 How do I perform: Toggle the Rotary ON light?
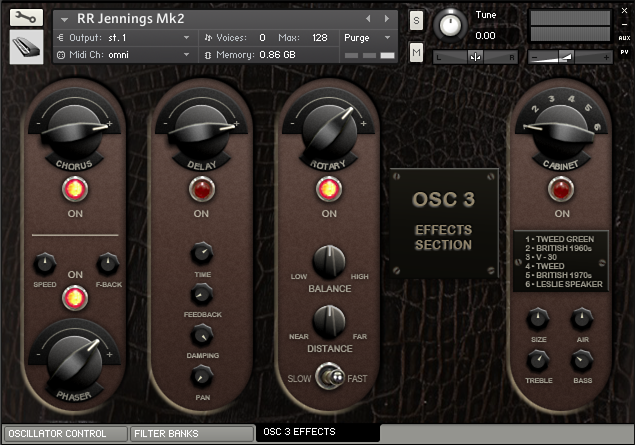click(x=329, y=189)
